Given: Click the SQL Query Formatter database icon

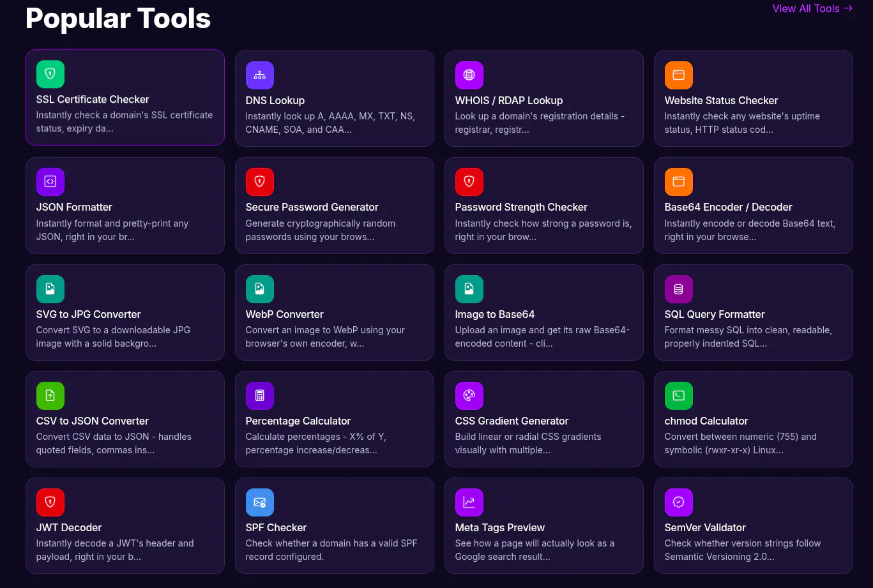Looking at the screenshot, I should point(679,289).
